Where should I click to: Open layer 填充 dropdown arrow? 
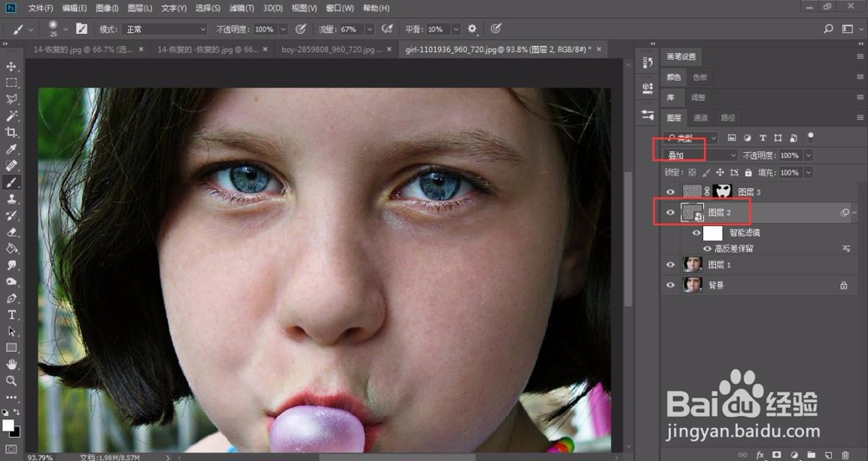[x=809, y=173]
